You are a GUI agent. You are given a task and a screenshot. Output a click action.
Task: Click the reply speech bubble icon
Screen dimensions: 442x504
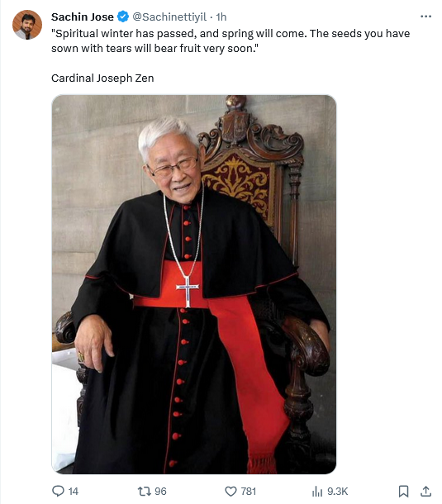pos(58,491)
